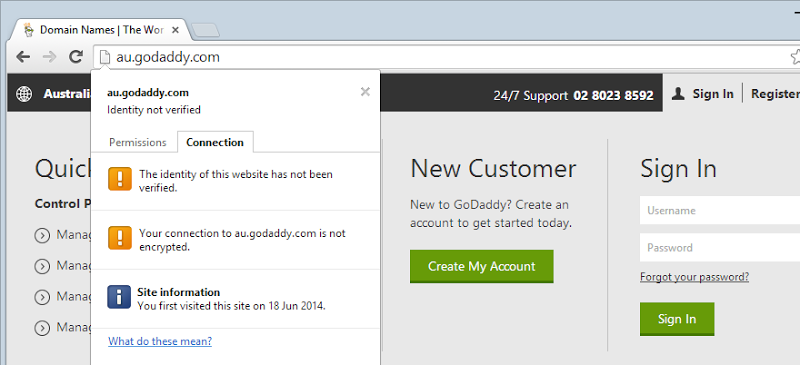800x365 pixels.
Task: Click the identity not verified warning icon
Action: coord(120,179)
